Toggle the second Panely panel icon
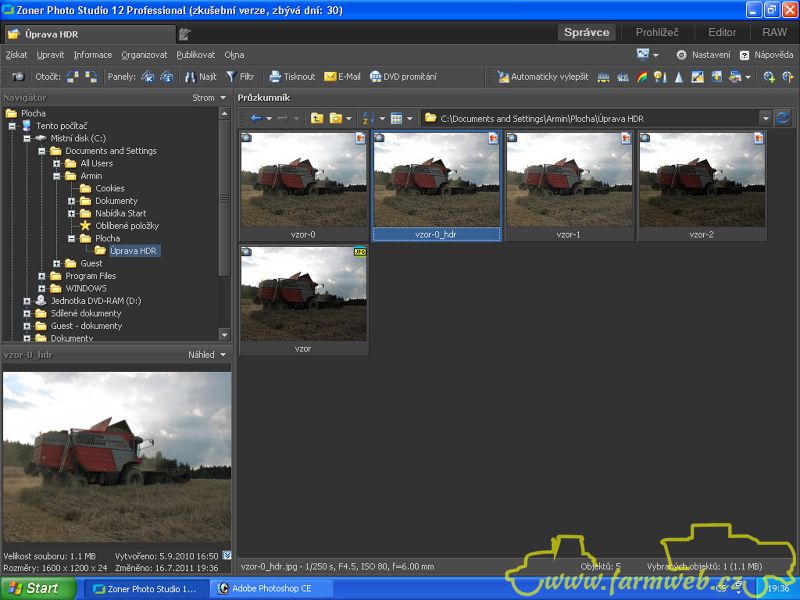 [167, 76]
